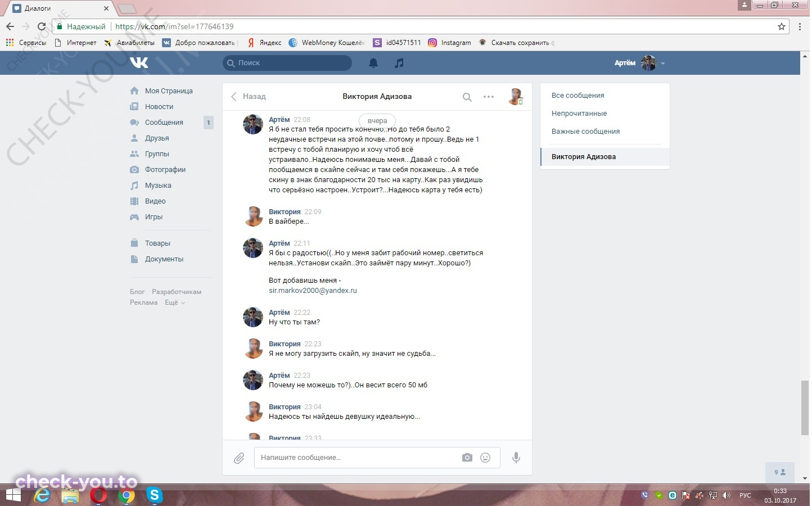Open the emoji smiley picker
The width and height of the screenshot is (812, 506).
coord(485,458)
